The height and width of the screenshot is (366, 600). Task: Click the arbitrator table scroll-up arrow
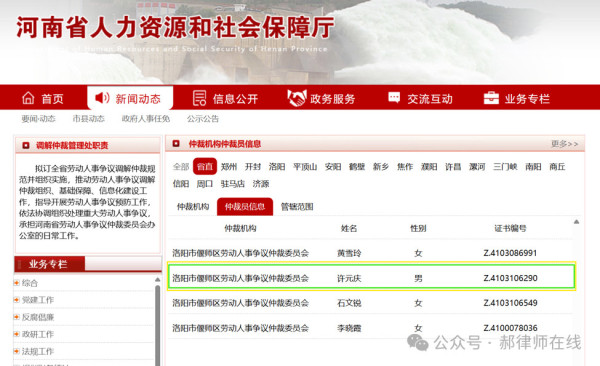pos(576,222)
